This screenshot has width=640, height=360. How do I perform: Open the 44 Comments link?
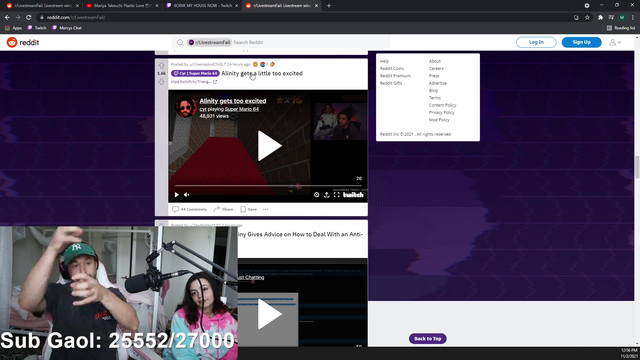click(189, 209)
